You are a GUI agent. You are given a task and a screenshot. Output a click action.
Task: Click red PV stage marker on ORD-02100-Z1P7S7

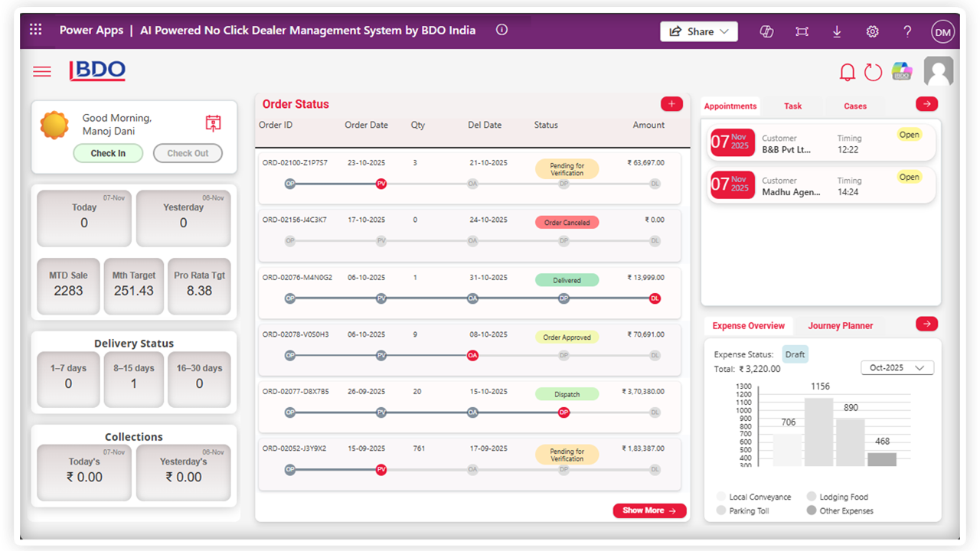tap(381, 184)
